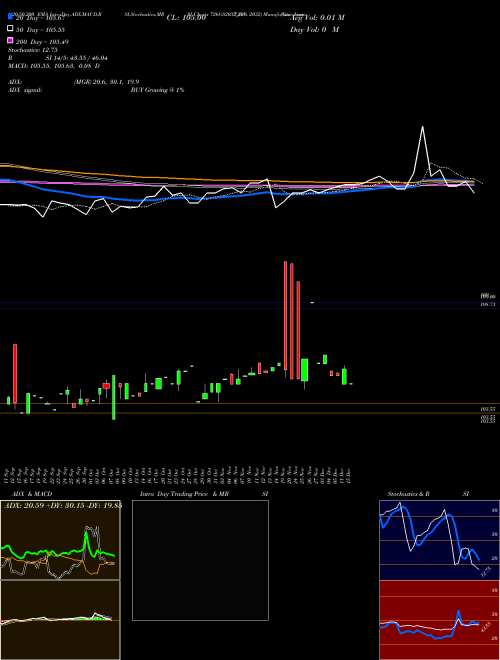
Task: Select the '200 Day = 105.49' legend text
Action: 42,42
